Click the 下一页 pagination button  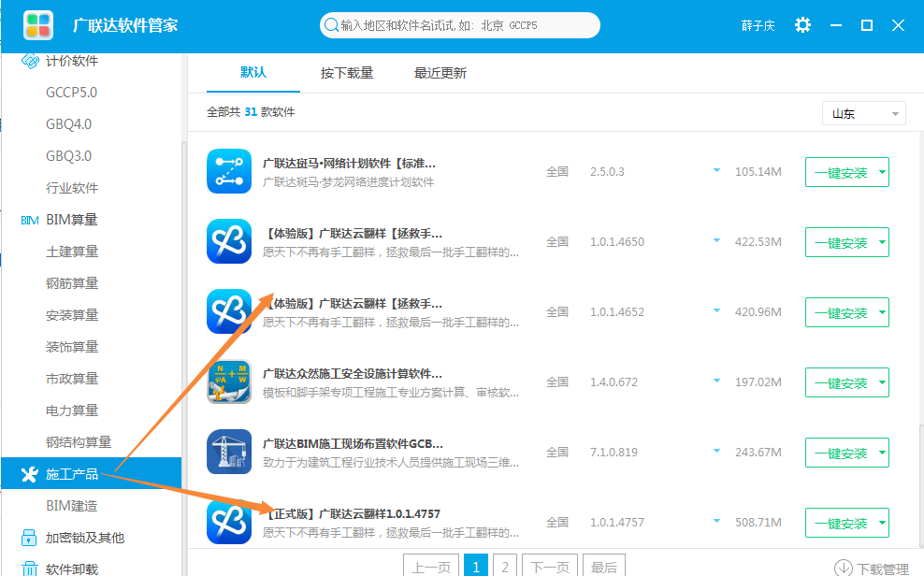click(x=550, y=567)
